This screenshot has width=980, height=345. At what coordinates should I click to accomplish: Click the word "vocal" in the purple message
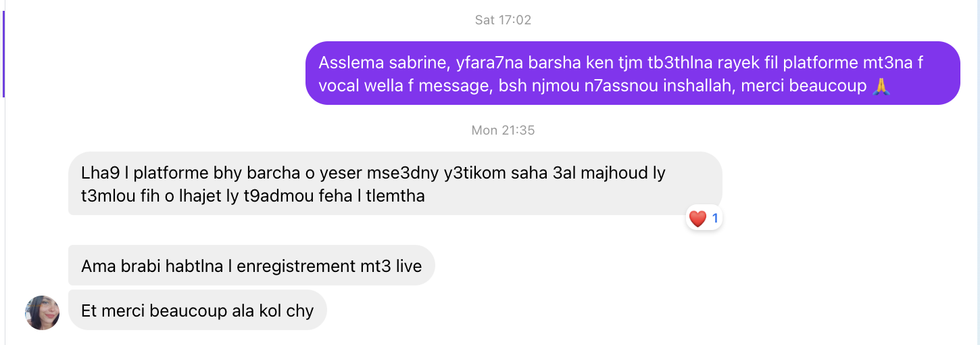pyautogui.click(x=339, y=86)
